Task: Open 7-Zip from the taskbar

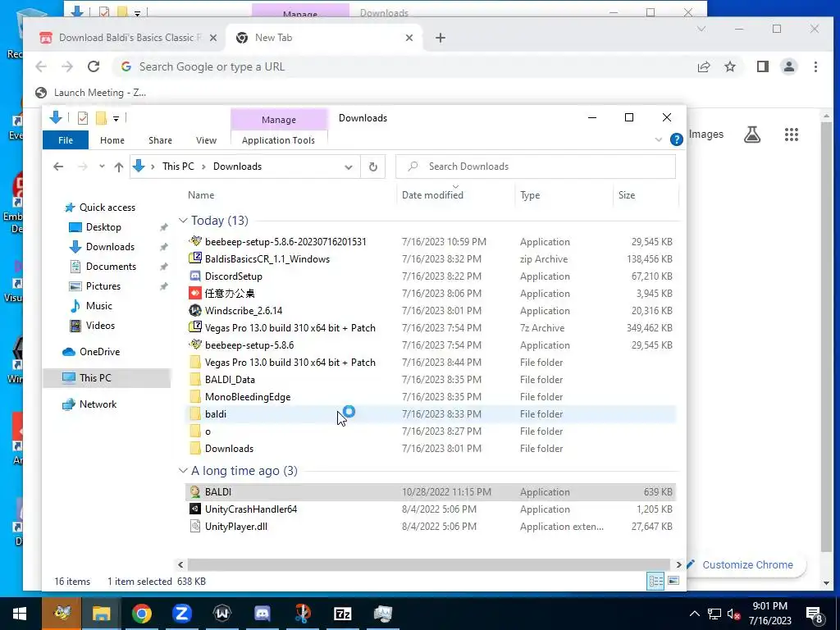Action: tap(342, 614)
